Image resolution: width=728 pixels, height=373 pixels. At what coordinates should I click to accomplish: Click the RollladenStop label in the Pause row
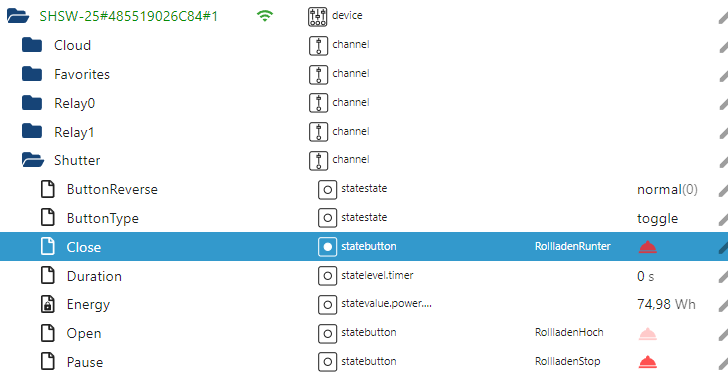point(567,361)
